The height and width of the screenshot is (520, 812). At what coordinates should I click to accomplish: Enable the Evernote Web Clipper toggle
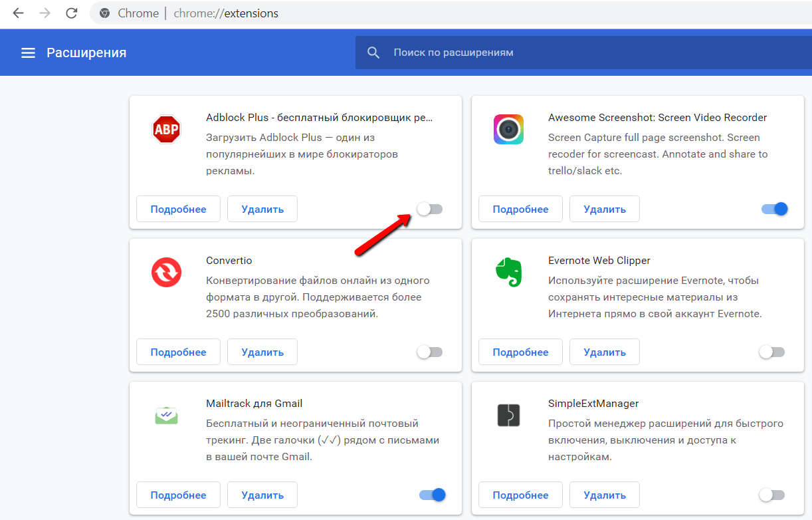click(771, 352)
